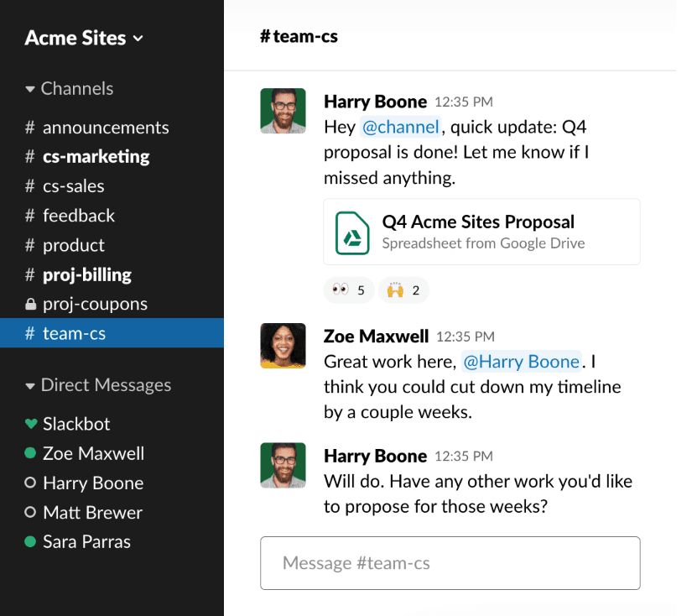This screenshot has height=616, width=697.
Task: Collapse the Channels section
Action: click(30, 89)
